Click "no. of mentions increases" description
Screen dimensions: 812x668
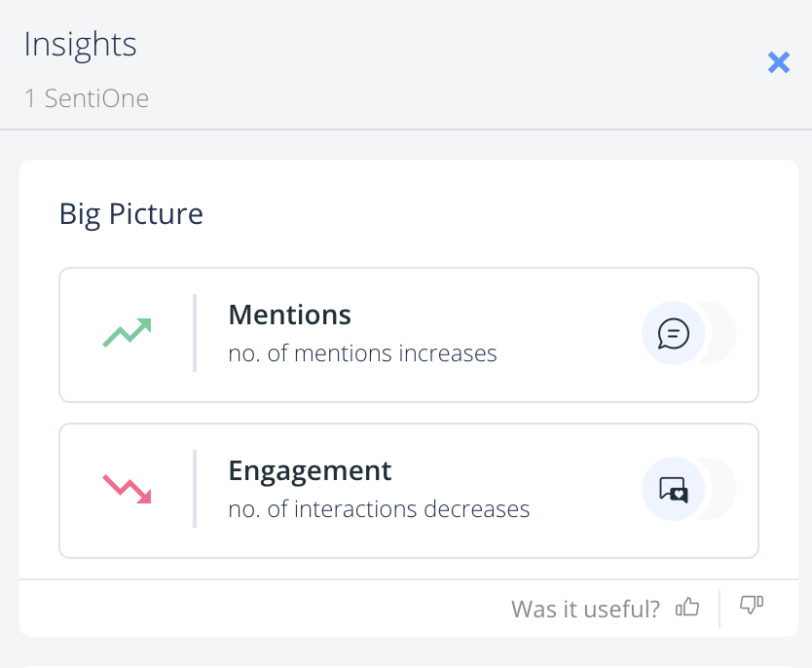coord(362,353)
